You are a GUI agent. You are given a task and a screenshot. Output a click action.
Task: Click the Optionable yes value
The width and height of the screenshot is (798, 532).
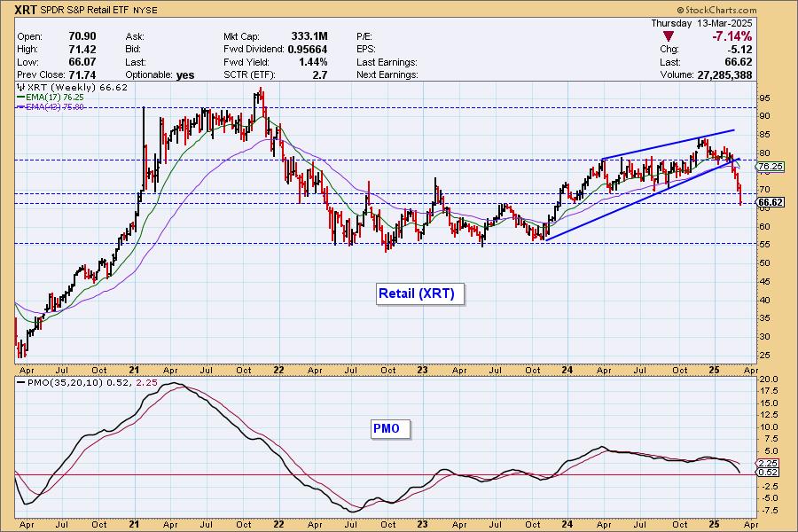click(x=185, y=75)
